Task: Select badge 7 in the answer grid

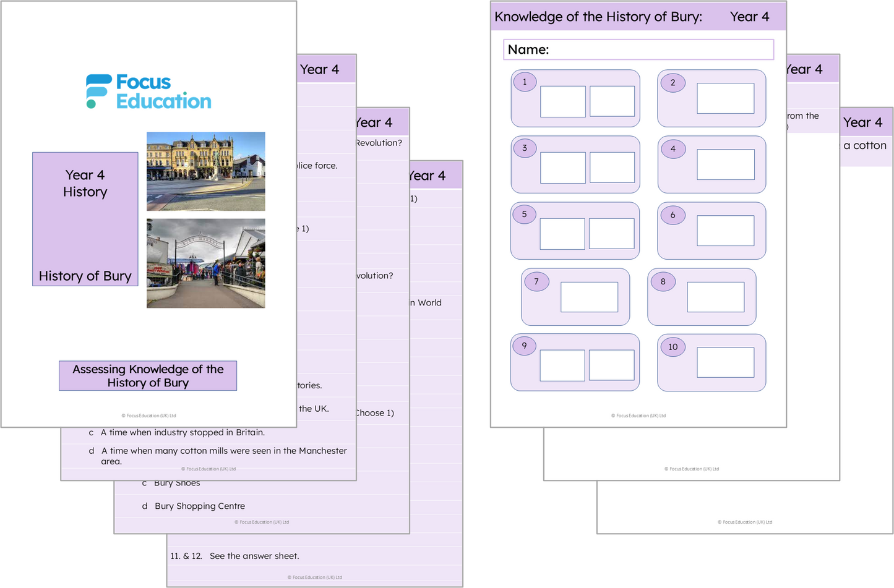Action: point(537,281)
